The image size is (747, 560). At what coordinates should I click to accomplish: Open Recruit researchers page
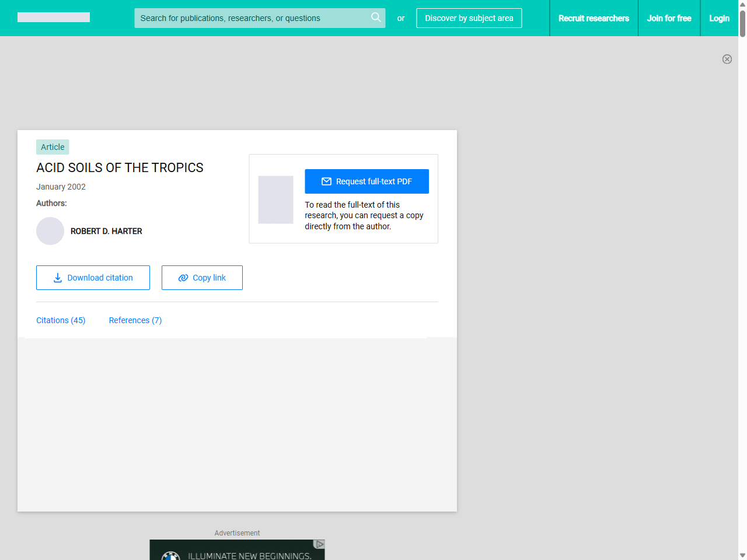[594, 18]
